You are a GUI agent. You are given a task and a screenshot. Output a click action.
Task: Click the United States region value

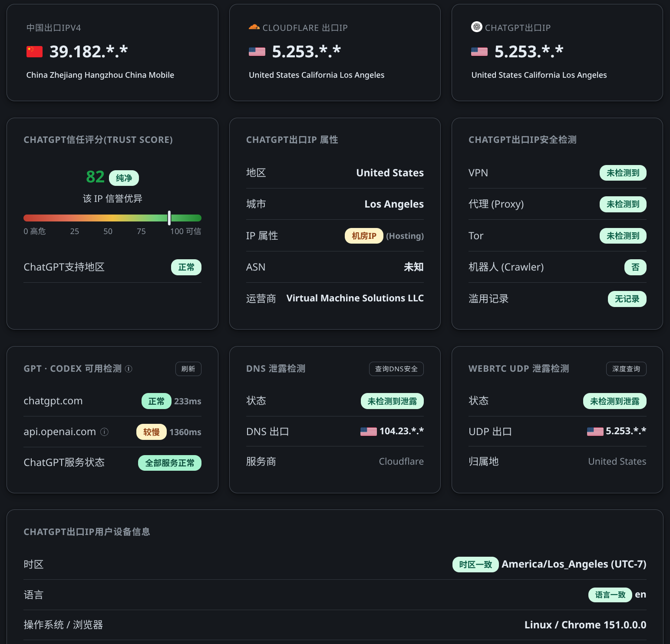coord(390,173)
